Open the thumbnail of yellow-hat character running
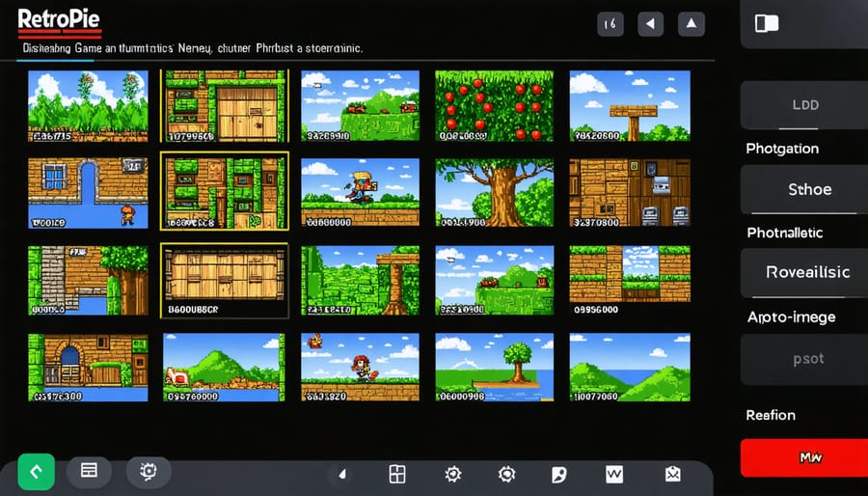 click(360, 193)
